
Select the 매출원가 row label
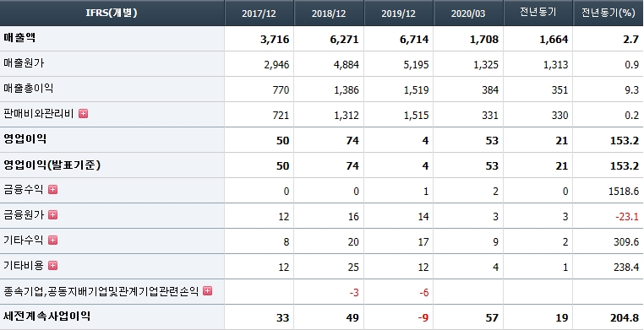pos(24,63)
